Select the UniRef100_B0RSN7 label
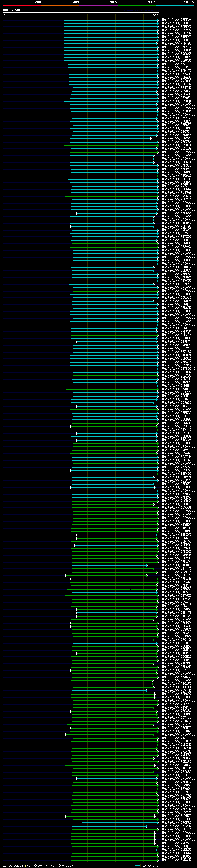The image size is (197, 868). pos(176,860)
